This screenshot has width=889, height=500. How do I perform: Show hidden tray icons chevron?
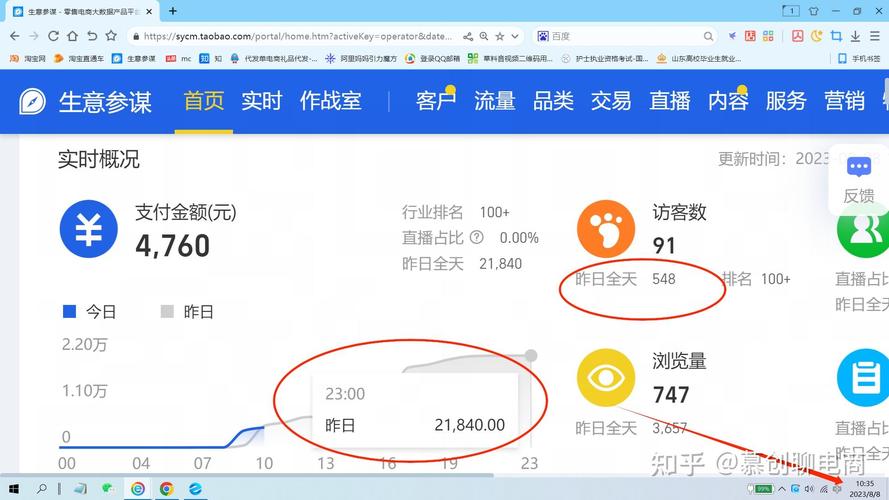(x=782, y=489)
